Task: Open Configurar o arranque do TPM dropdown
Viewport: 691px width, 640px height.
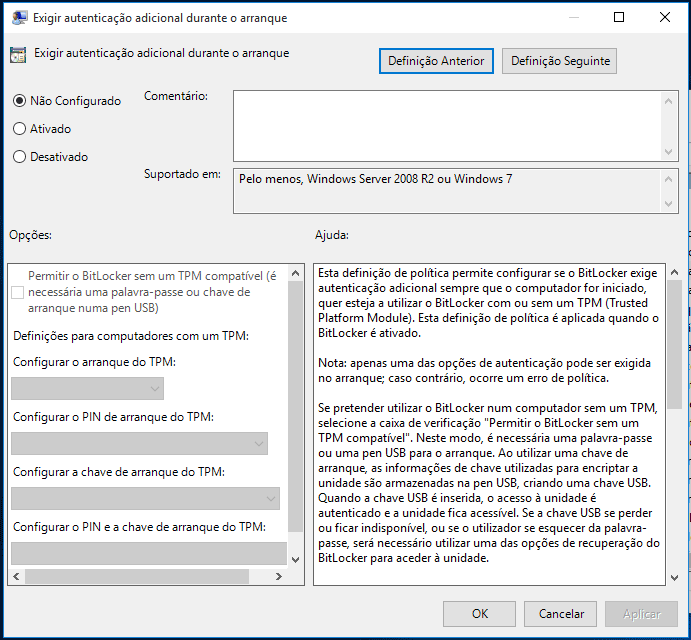Action: (x=87, y=388)
